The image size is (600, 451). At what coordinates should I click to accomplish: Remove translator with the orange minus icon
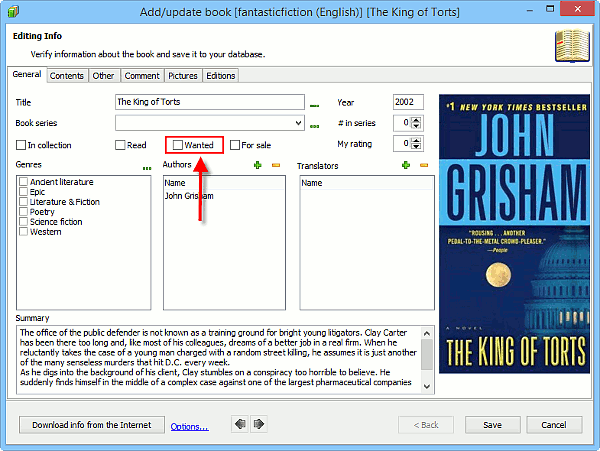[x=424, y=165]
